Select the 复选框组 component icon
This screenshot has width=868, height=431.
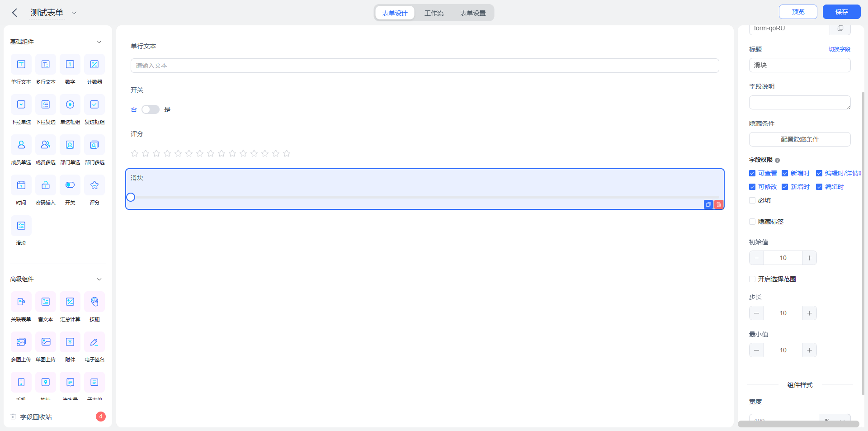point(94,104)
